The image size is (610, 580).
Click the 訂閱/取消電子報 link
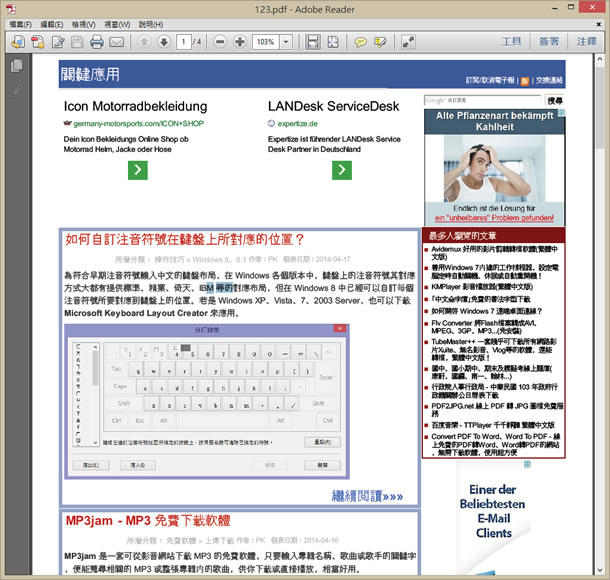[490, 81]
